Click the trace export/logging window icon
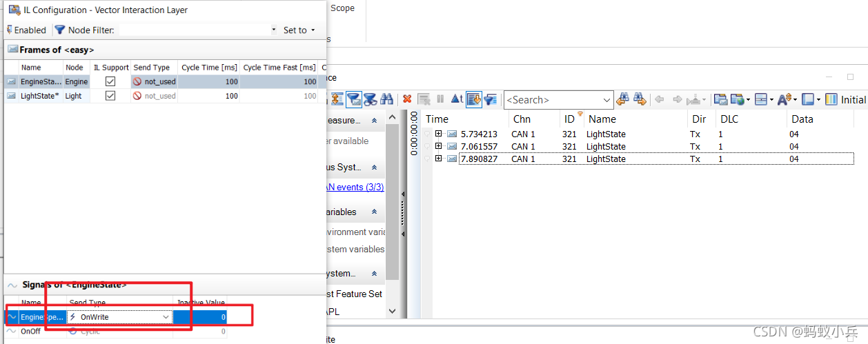868x344 pixels. 720,99
